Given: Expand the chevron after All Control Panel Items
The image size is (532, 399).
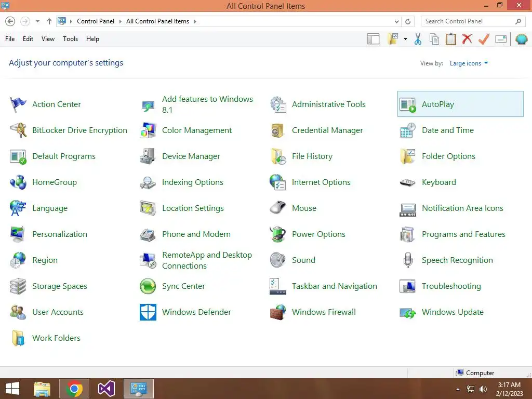Looking at the screenshot, I should pos(195,21).
